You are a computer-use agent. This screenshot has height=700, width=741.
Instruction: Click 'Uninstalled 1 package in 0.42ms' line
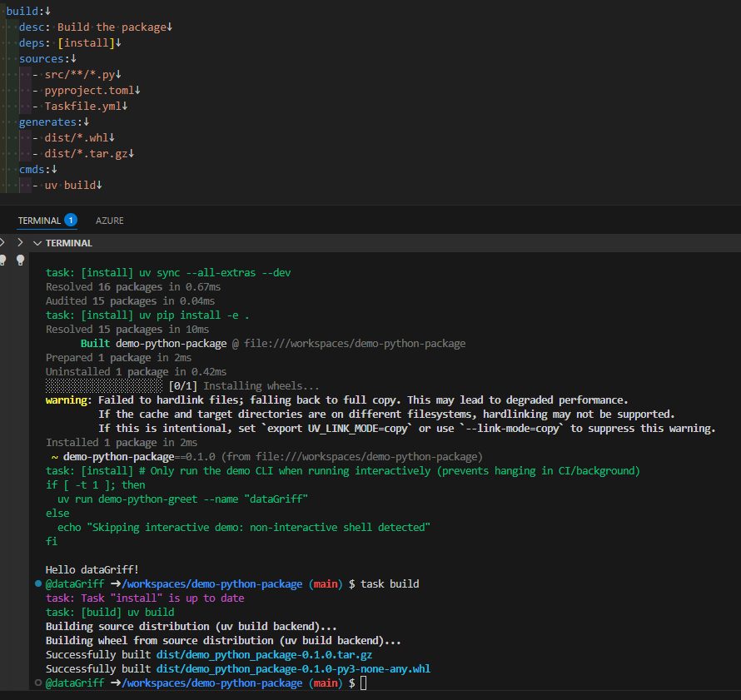coord(136,372)
